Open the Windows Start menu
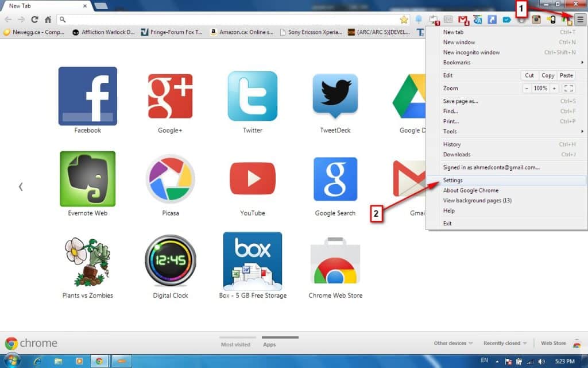The width and height of the screenshot is (588, 368). (11, 361)
